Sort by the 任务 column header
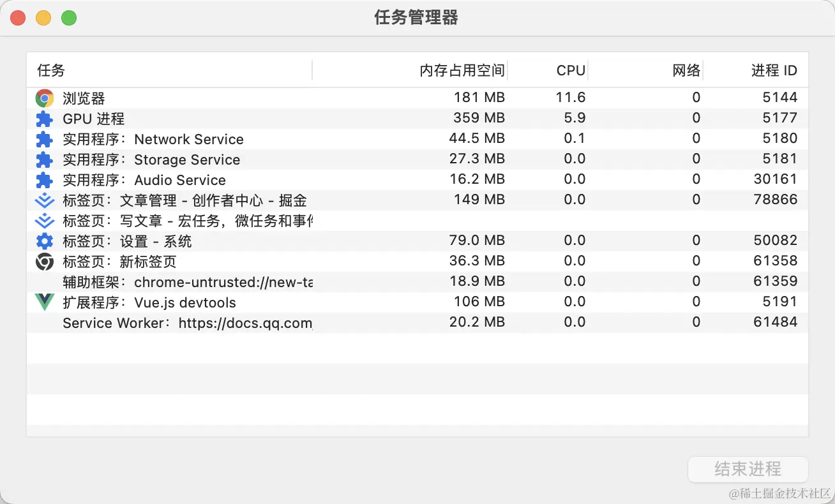835x504 pixels. click(51, 71)
